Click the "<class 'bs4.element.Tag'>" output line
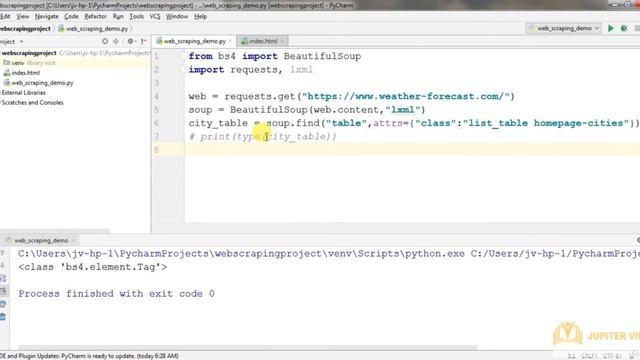 pos(93,267)
